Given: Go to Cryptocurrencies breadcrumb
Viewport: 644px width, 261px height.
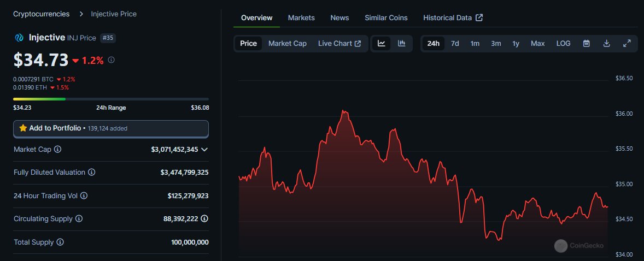Looking at the screenshot, I should (x=42, y=14).
